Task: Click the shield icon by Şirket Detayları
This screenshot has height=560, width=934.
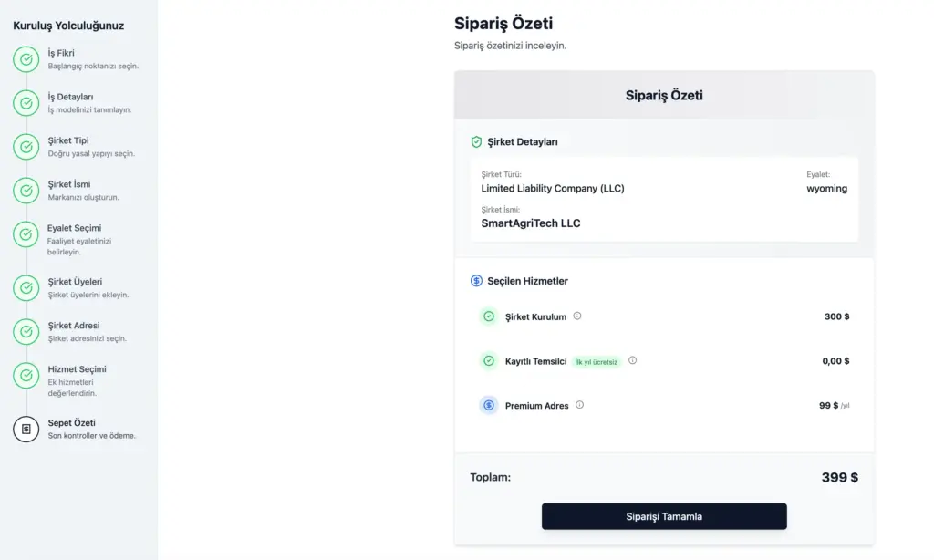Action: (x=476, y=141)
